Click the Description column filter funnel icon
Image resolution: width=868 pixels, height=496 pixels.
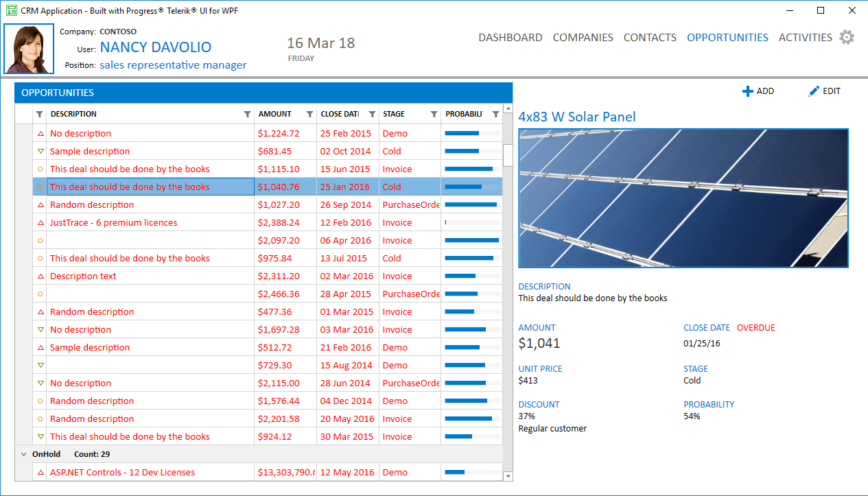(247, 115)
